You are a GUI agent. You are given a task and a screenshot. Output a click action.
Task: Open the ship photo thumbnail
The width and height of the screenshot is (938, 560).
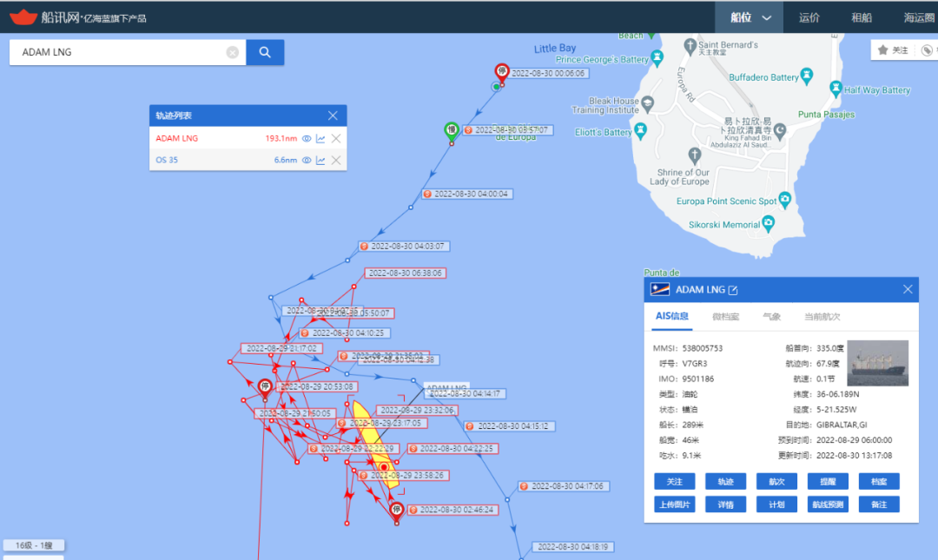877,363
